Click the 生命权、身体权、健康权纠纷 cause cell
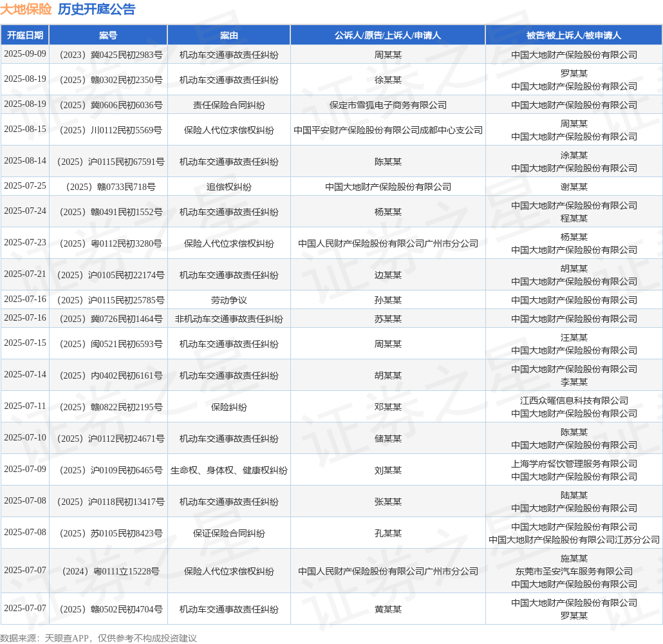The height and width of the screenshot is (644, 663). tap(229, 470)
